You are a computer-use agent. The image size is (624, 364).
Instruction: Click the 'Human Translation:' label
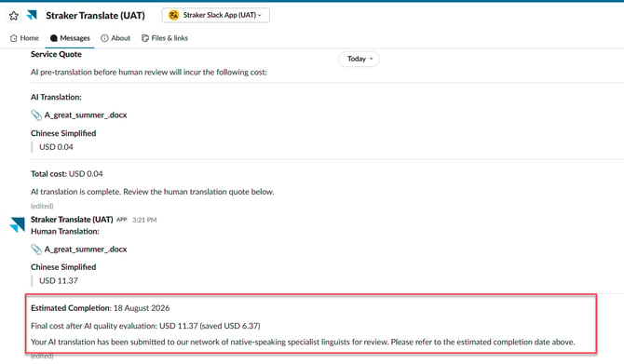click(x=65, y=232)
